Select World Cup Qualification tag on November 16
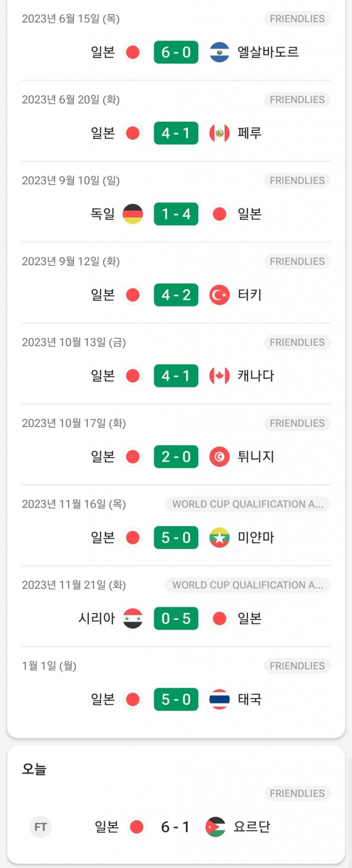This screenshot has height=868, width=352. tap(247, 504)
